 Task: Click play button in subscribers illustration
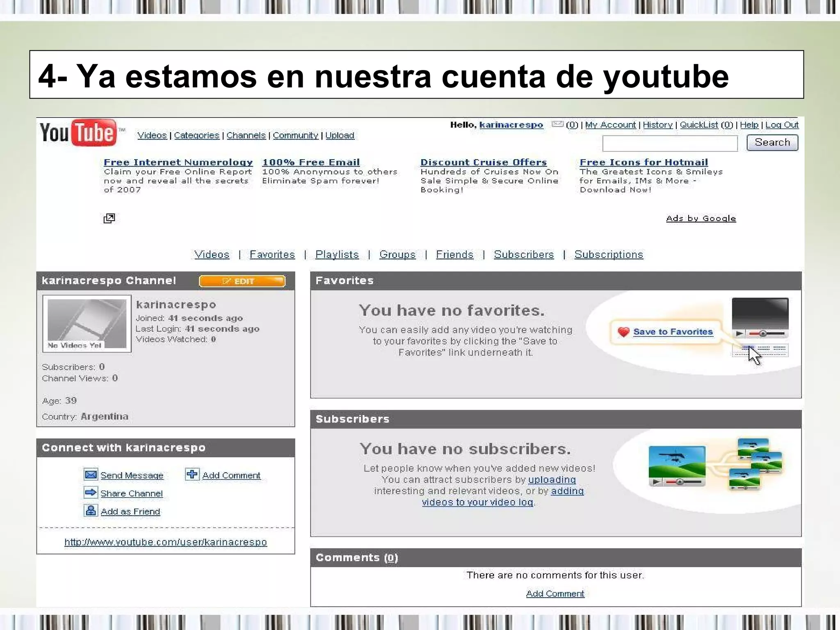[x=656, y=482]
